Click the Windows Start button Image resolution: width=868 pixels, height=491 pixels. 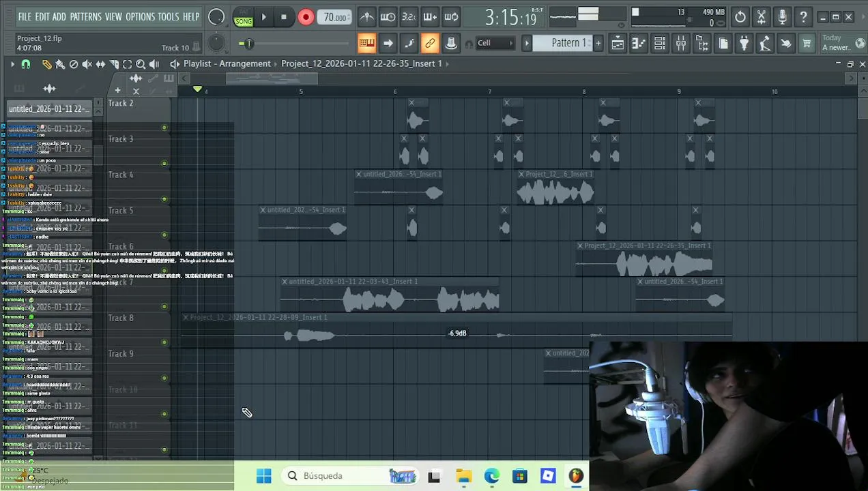(x=264, y=476)
